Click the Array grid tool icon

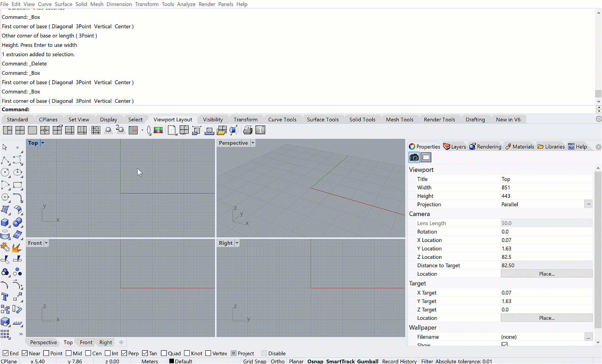point(5,334)
